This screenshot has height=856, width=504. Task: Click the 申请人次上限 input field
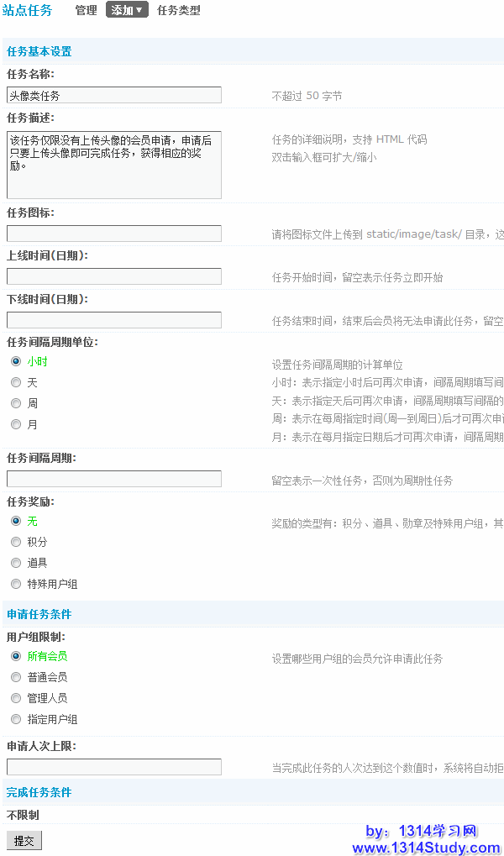[x=114, y=767]
